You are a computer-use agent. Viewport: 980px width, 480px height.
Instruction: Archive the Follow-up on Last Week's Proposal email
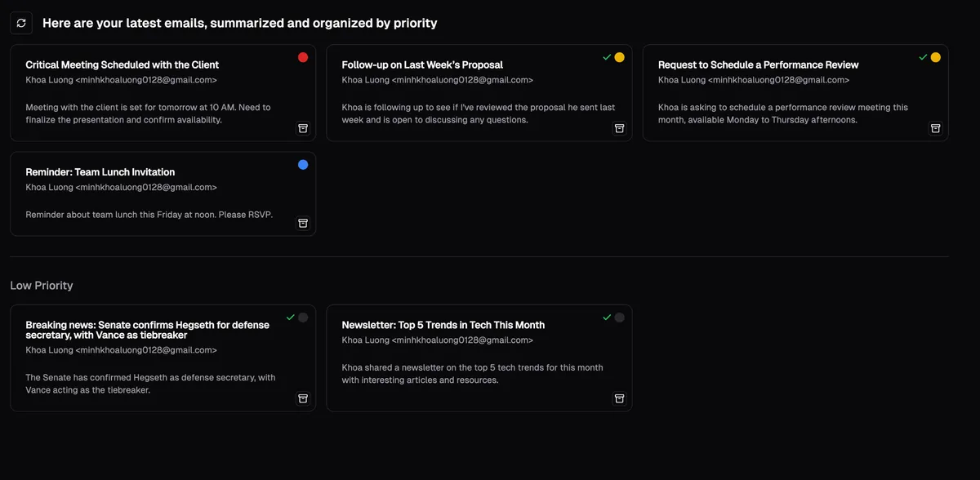click(x=619, y=128)
